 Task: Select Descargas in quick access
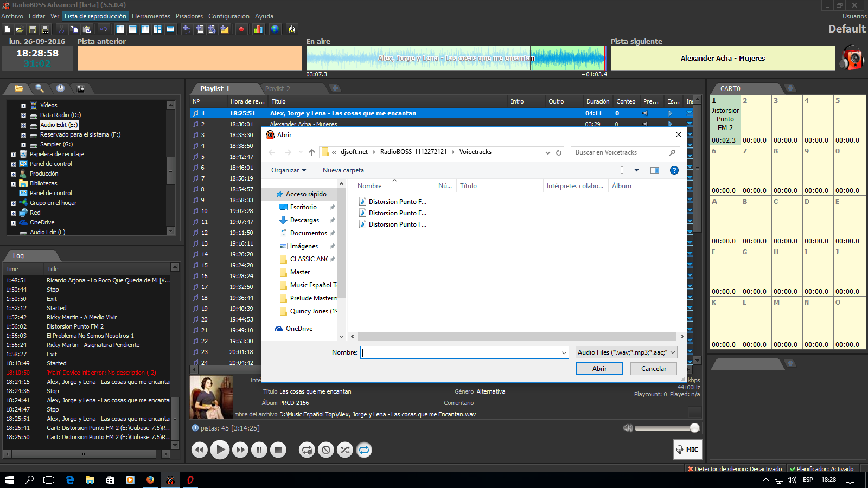pyautogui.click(x=305, y=220)
